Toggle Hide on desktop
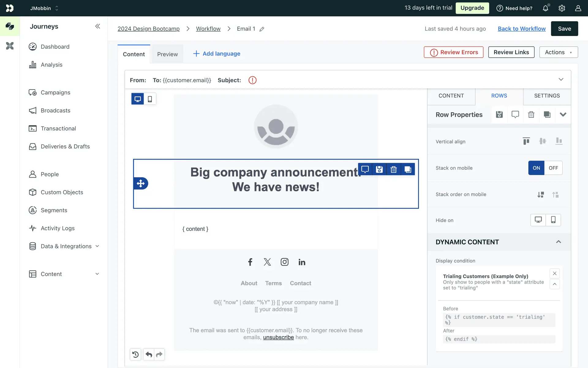Viewport: 588px width, 368px height. click(538, 220)
